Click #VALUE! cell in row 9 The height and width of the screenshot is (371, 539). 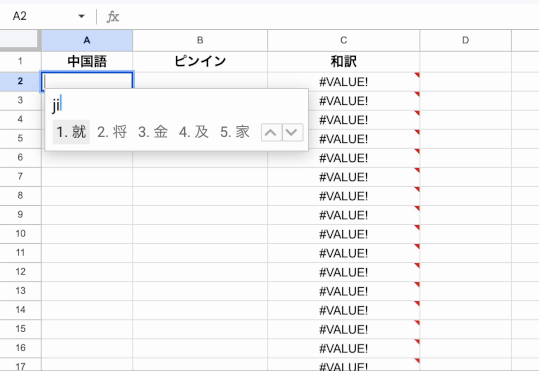[343, 215]
